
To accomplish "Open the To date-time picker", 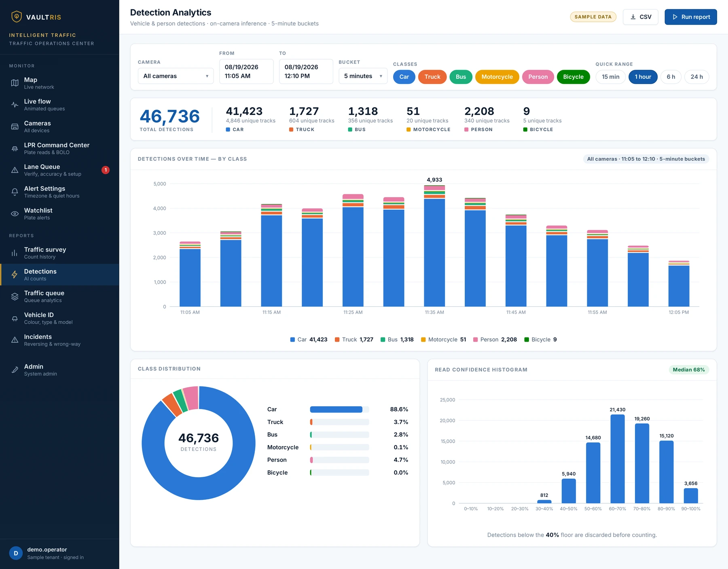I will coord(306,72).
